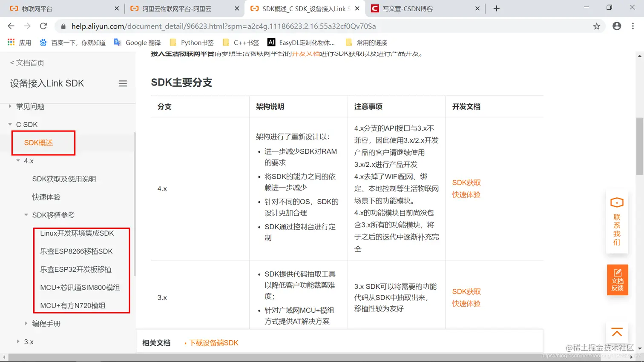Open 快速体验 link in the 4.x row
Screen dimensions: 644x362
(466, 194)
